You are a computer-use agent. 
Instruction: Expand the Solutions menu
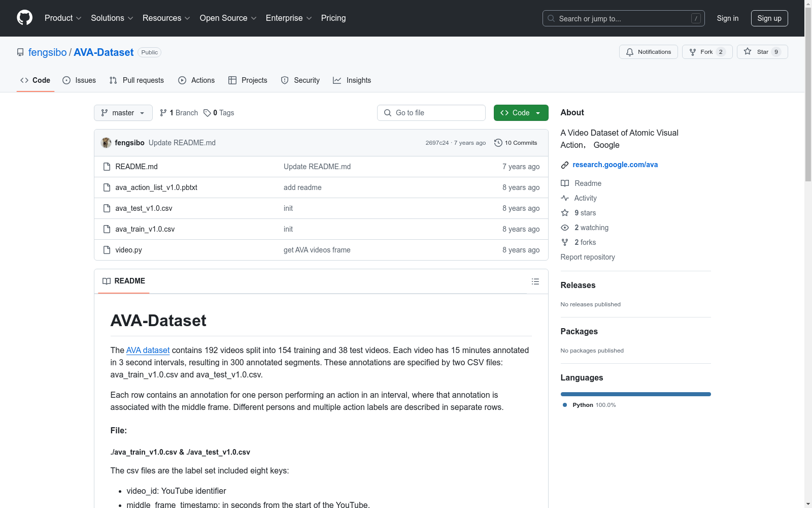point(112,18)
